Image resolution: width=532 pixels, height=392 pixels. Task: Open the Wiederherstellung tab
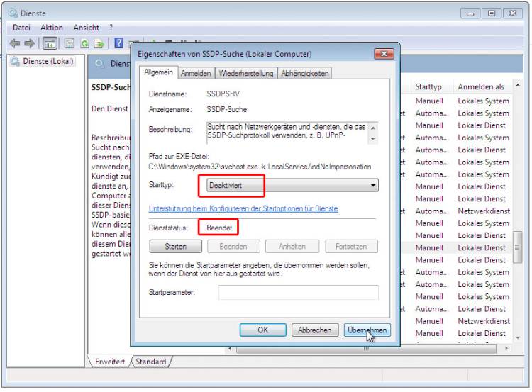[246, 73]
